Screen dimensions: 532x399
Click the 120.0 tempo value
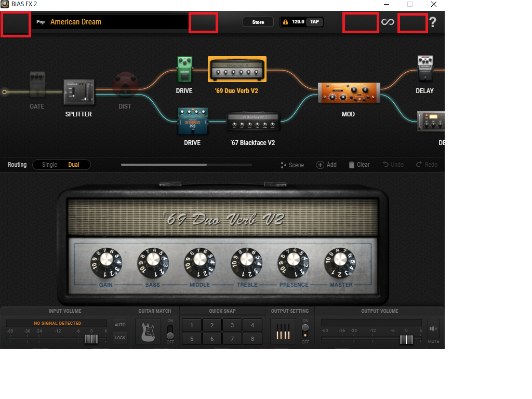298,22
